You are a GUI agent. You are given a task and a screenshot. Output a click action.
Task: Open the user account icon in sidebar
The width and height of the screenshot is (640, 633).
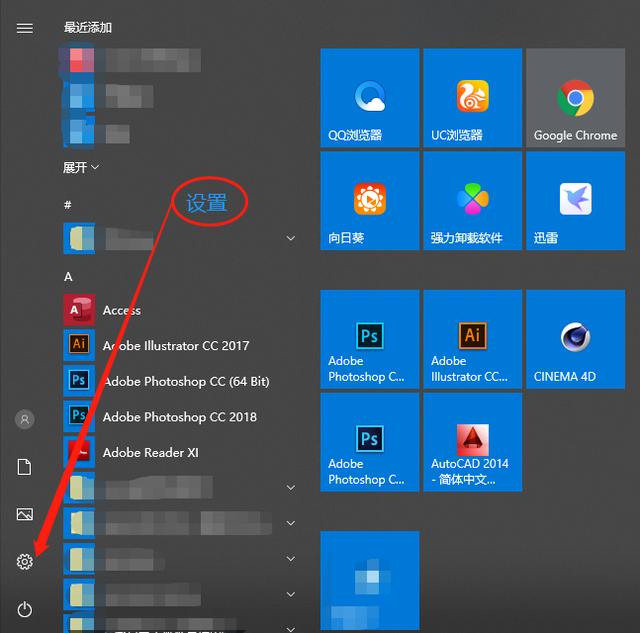pos(24,419)
